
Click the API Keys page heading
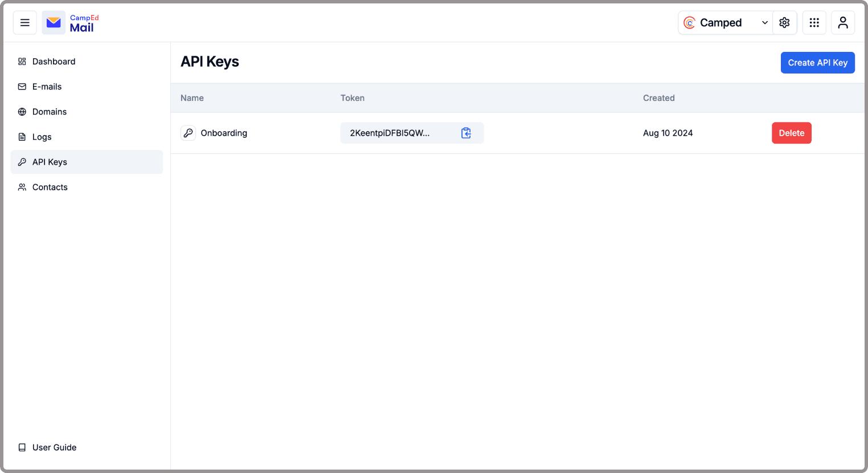(x=210, y=62)
